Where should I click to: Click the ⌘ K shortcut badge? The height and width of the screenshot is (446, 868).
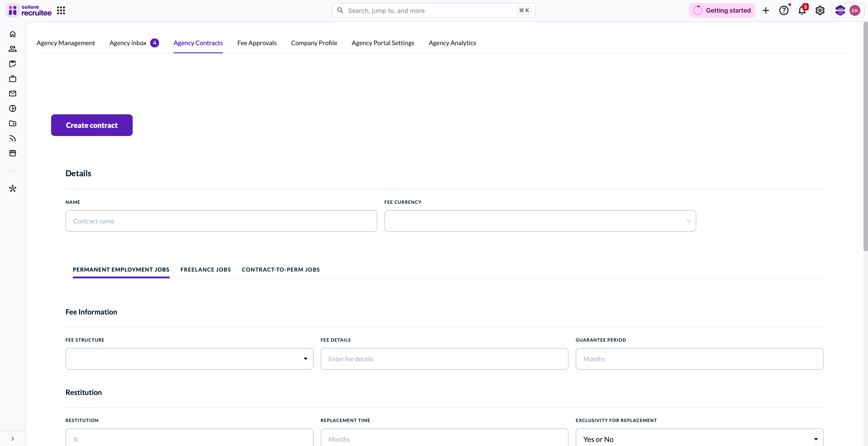(524, 10)
